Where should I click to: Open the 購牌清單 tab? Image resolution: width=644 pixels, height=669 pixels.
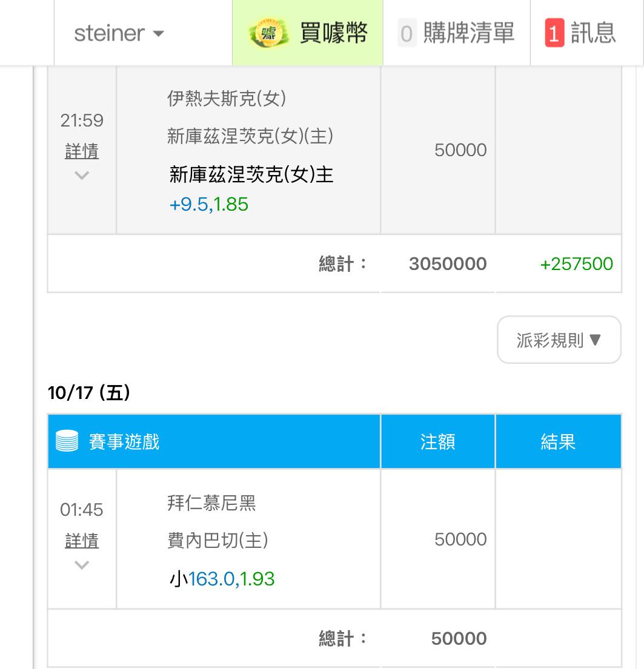468,33
